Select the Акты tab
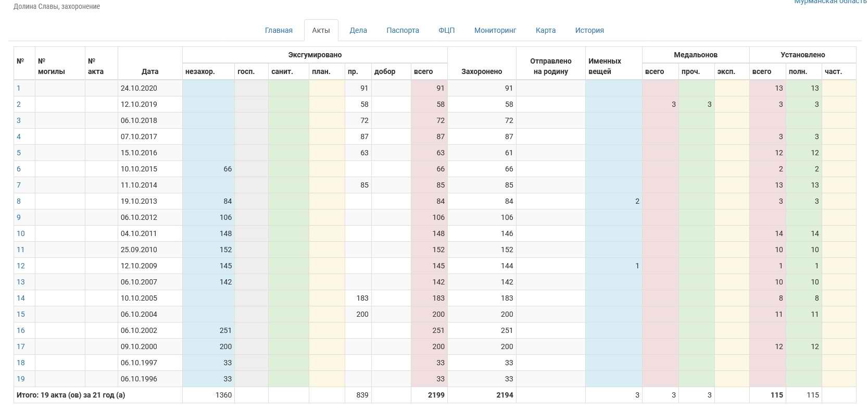 321,30
